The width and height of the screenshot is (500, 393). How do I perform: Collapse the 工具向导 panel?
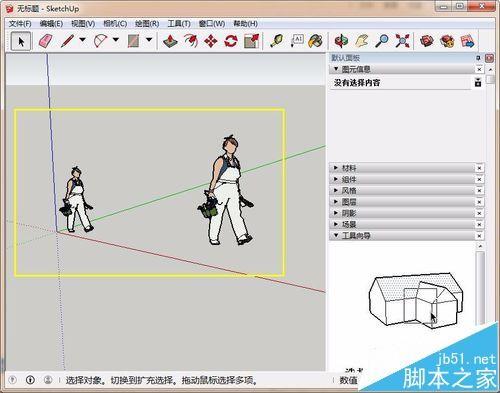coord(336,236)
